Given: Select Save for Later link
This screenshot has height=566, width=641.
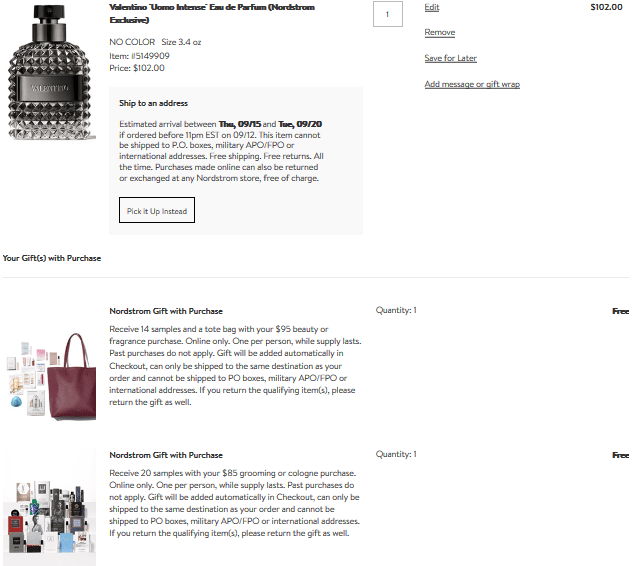Looking at the screenshot, I should coord(450,58).
